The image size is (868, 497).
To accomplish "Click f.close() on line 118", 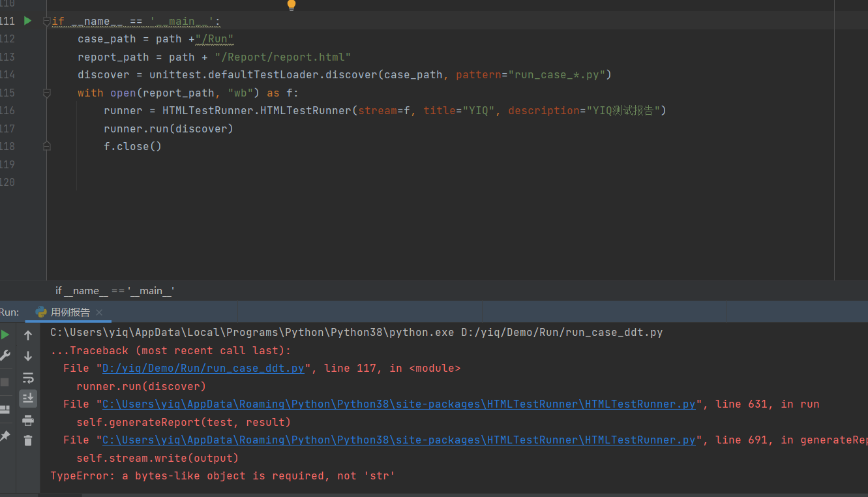I will coord(133,147).
